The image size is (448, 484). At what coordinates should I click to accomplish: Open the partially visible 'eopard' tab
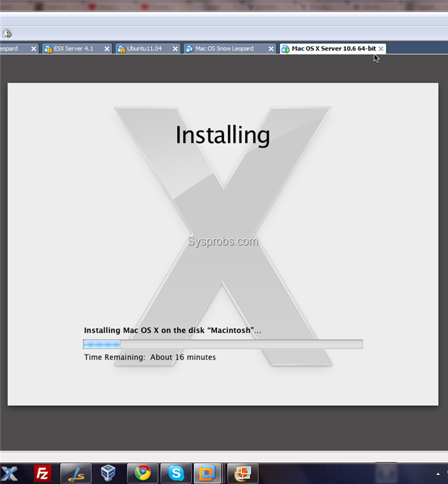point(18,49)
